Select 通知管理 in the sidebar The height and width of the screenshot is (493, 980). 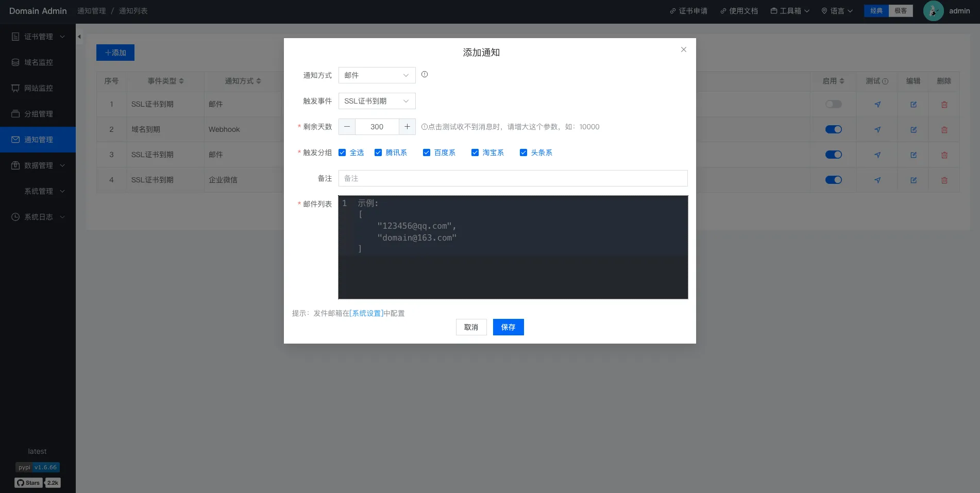pos(38,140)
